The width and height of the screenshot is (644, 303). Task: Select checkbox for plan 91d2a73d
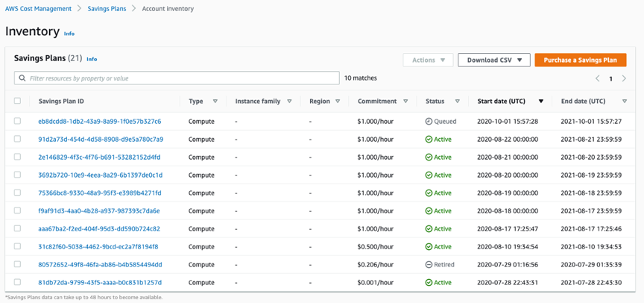coord(17,139)
